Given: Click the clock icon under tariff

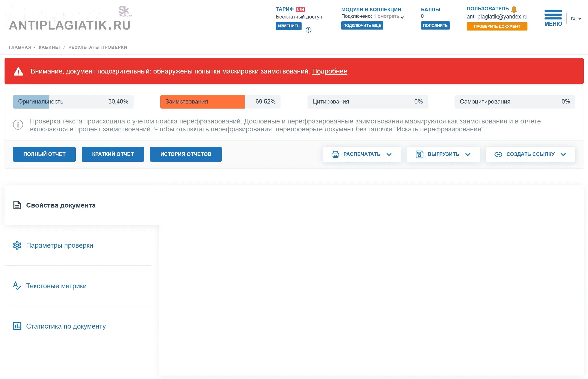Looking at the screenshot, I should [x=309, y=30].
